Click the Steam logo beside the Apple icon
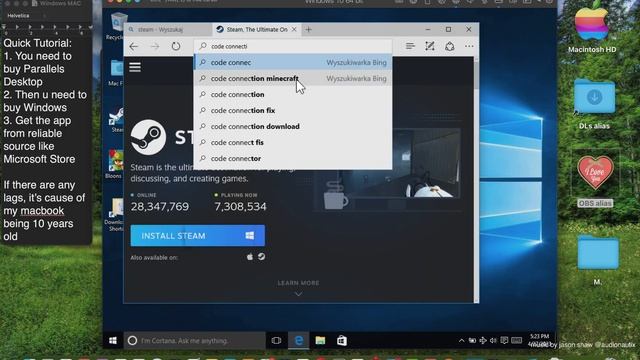Screen dimensions: 640x360 tap(262, 257)
